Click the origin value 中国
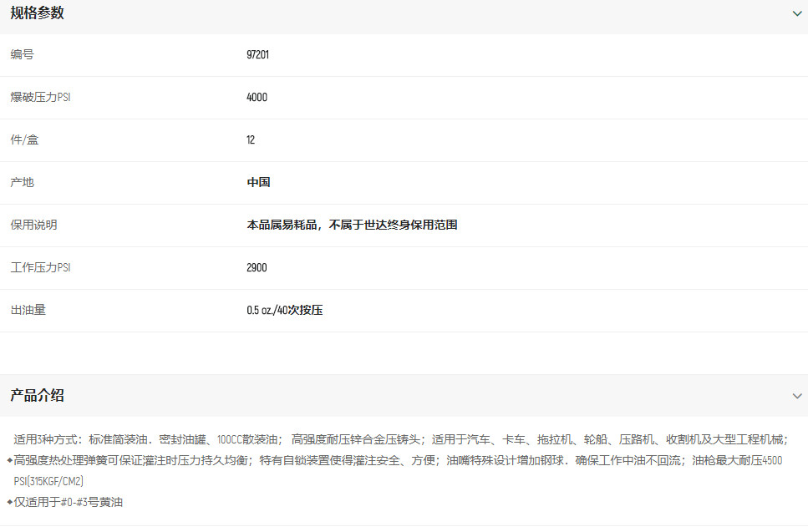Screen dimensions: 808x532 [258, 183]
